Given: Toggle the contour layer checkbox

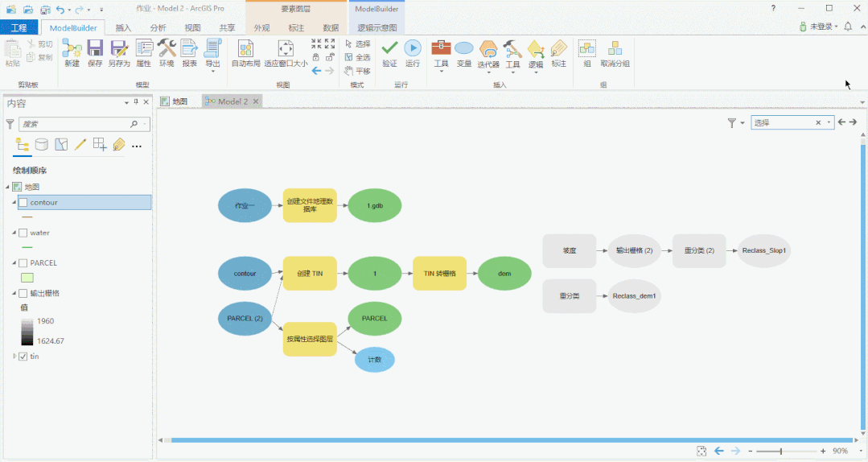Looking at the screenshot, I should pyautogui.click(x=23, y=203).
